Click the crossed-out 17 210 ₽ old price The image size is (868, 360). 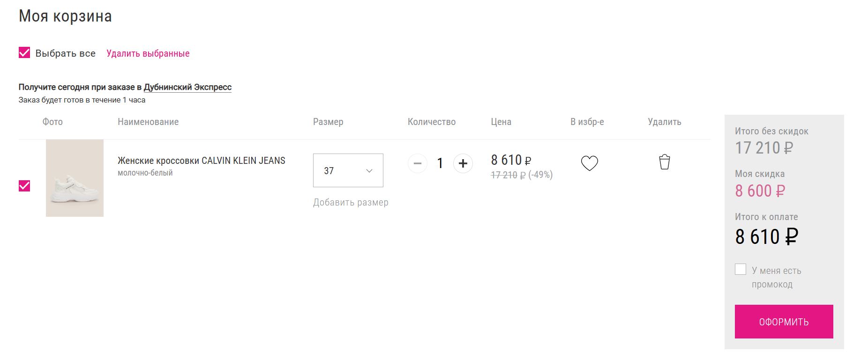coord(508,175)
